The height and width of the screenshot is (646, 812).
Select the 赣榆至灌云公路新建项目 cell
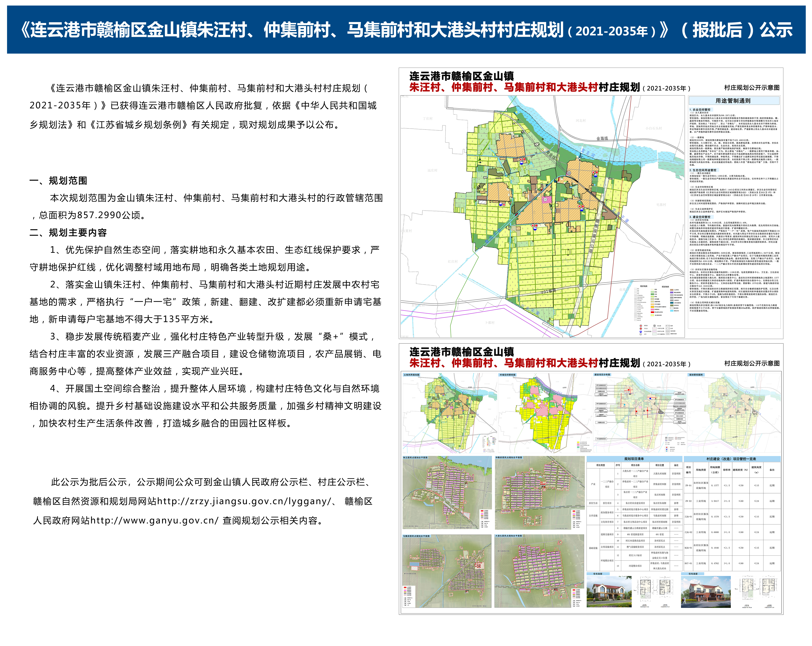(635, 528)
